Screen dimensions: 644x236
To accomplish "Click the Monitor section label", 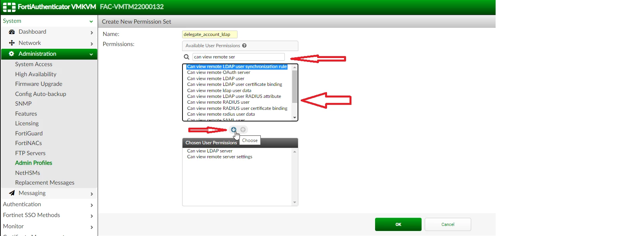I will (13, 226).
